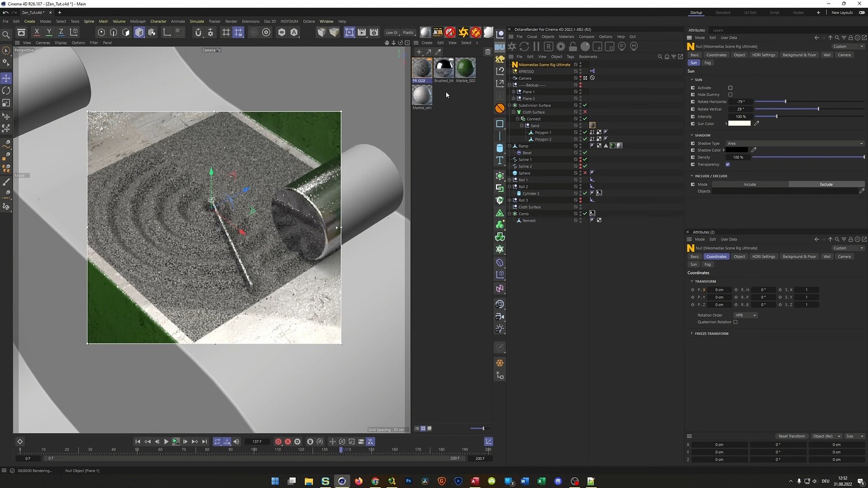Toggle the Quaternion Rotation checkbox
868x488 pixels.
(x=735, y=322)
